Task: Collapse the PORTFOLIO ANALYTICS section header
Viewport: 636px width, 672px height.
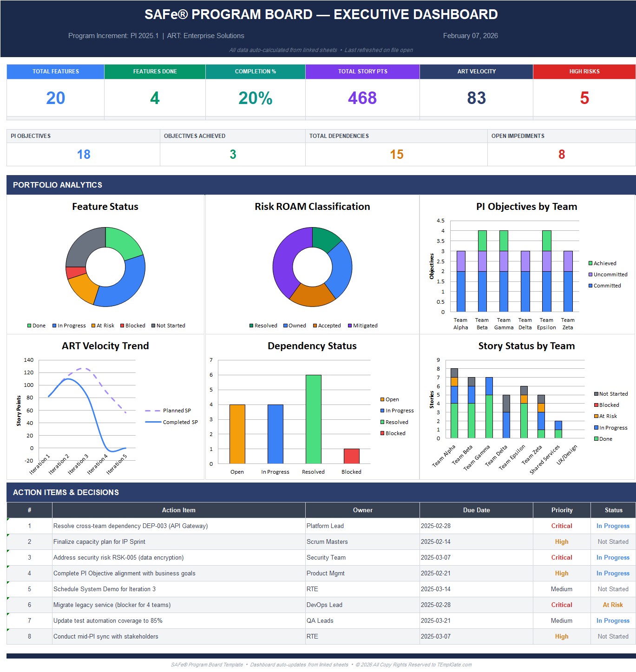Action: coord(58,185)
